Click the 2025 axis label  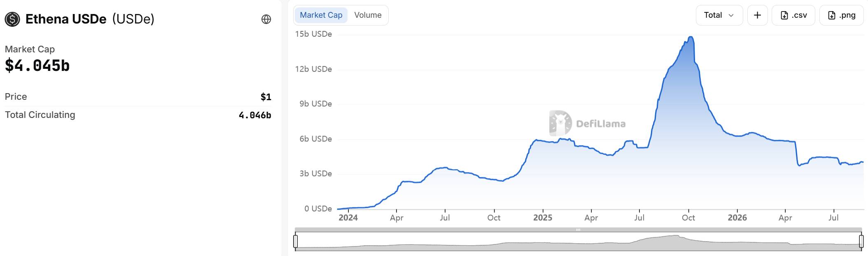click(x=543, y=218)
